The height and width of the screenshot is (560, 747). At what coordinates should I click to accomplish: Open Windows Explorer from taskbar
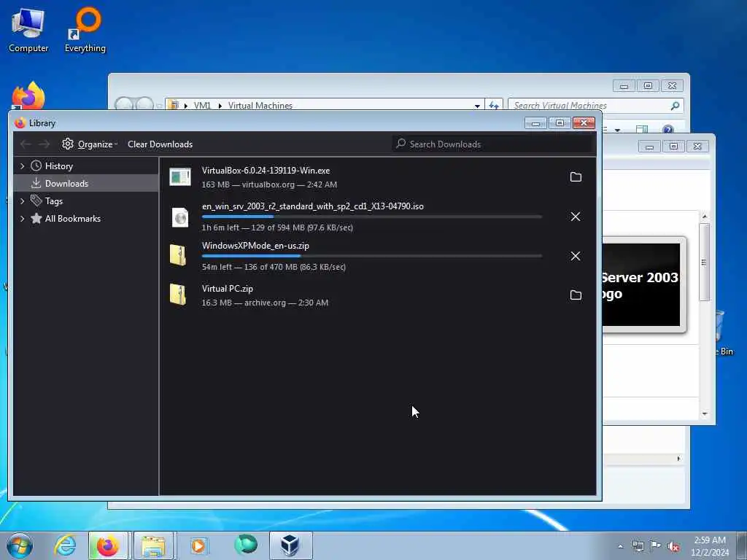[153, 545]
